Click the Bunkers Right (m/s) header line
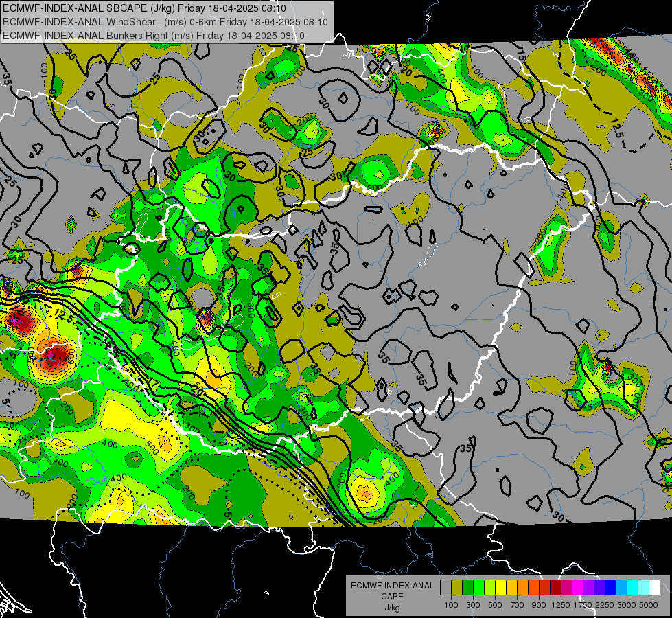 pyautogui.click(x=154, y=36)
